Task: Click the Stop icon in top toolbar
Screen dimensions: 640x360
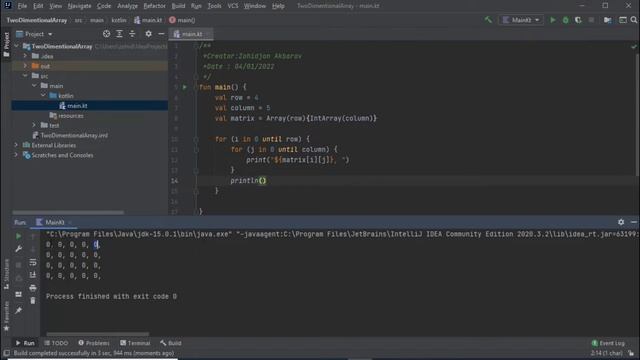Action: point(591,20)
